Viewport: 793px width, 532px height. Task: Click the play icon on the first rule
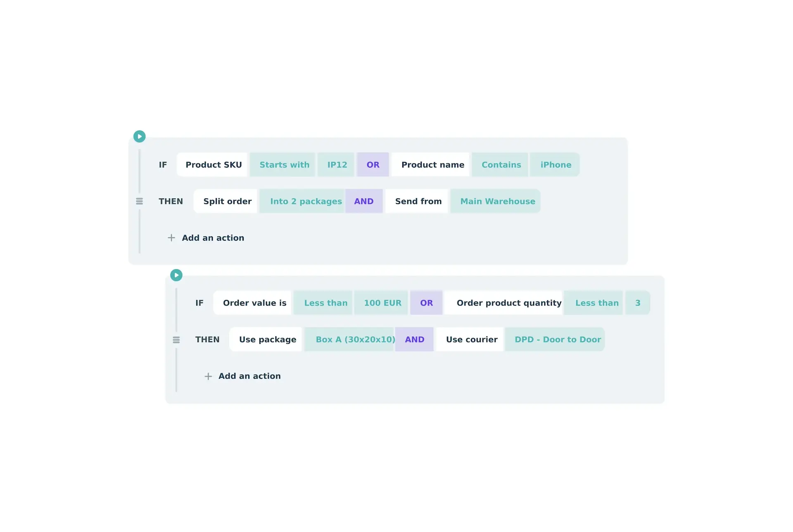point(140,136)
